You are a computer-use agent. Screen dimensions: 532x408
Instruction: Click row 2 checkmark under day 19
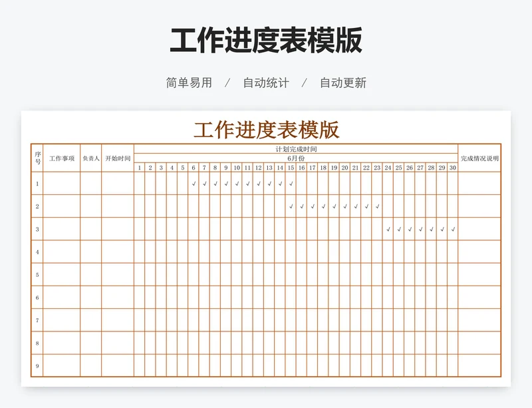[x=334, y=206]
